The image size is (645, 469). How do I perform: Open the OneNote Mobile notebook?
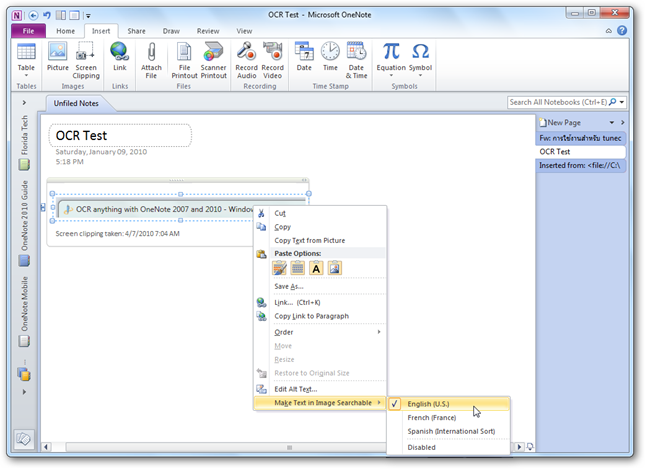24,311
